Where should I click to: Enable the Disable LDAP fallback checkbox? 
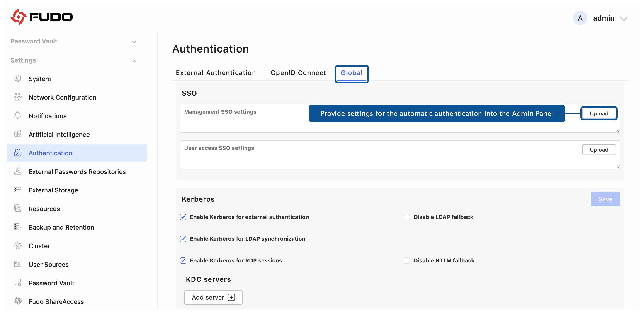(407, 217)
